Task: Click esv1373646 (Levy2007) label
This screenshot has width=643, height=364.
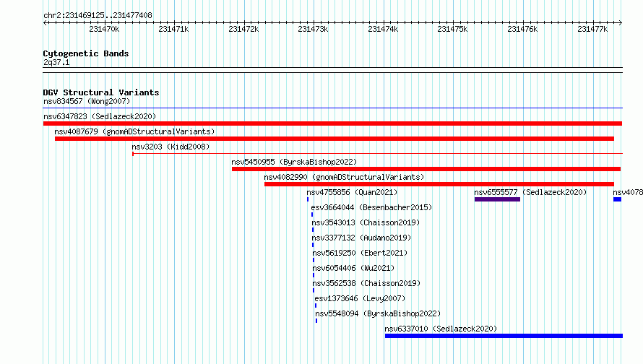Action: [360, 298]
